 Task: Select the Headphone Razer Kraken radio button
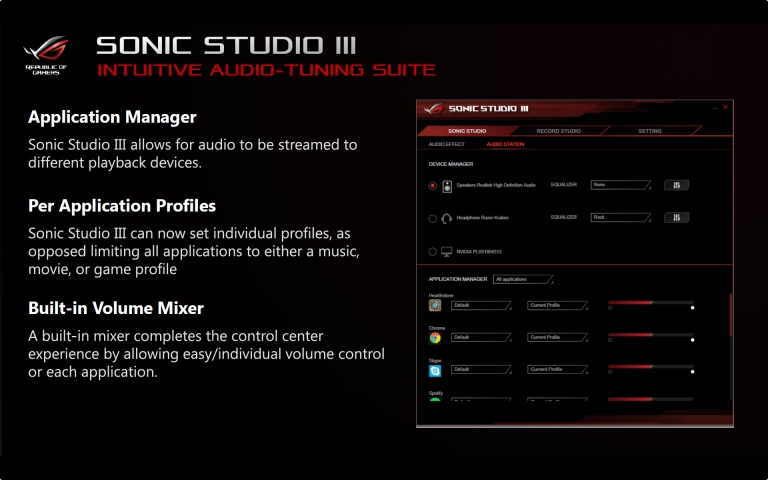(x=432, y=219)
